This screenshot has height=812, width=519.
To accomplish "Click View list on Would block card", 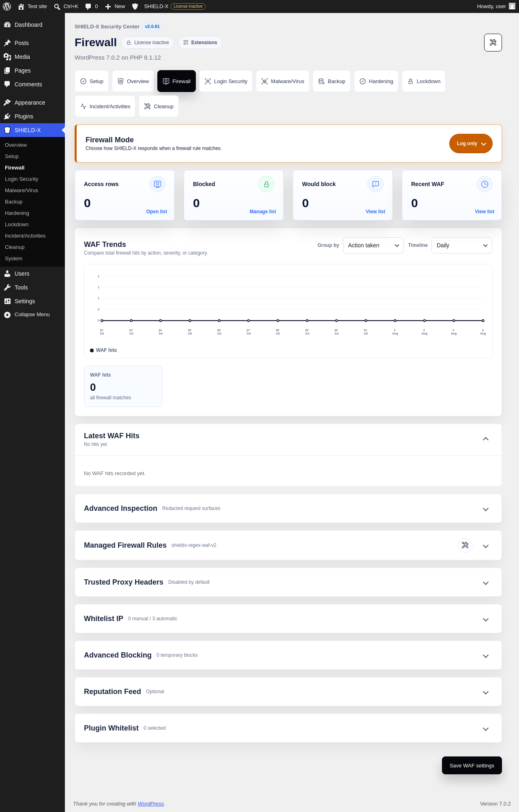I will coord(375,212).
